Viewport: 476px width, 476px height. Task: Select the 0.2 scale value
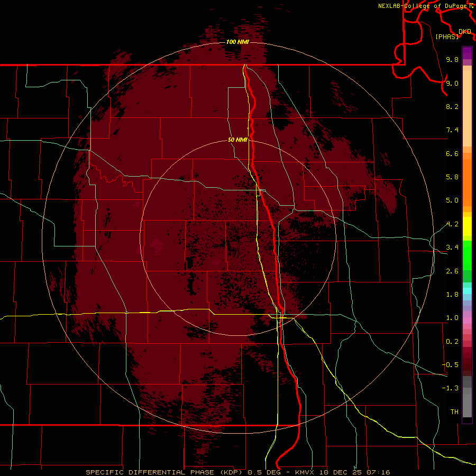(x=452, y=342)
